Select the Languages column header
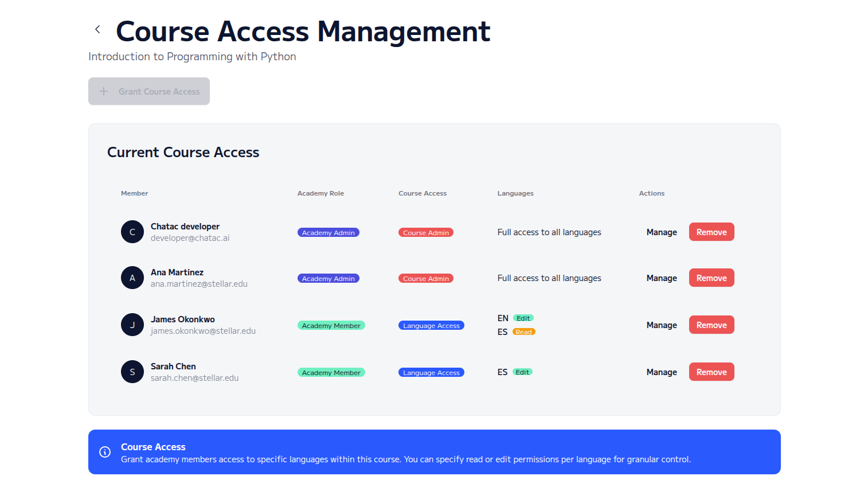The width and height of the screenshot is (868, 503). tap(515, 193)
